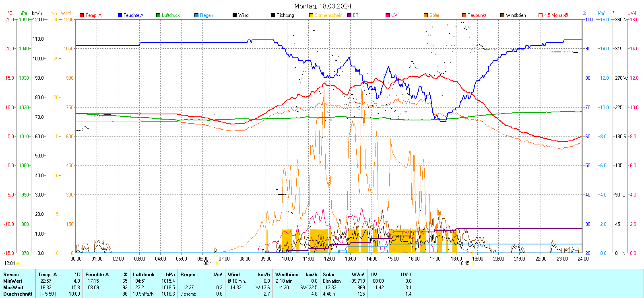644x298 pixels.
Task: Click the Durchschnitt row label
Action: click(x=18, y=294)
